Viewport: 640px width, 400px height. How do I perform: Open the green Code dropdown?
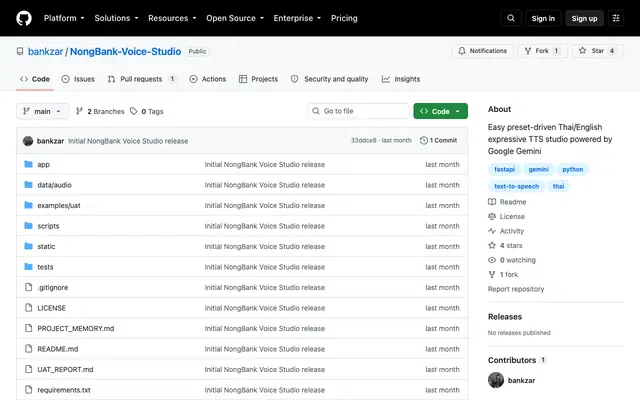(440, 111)
